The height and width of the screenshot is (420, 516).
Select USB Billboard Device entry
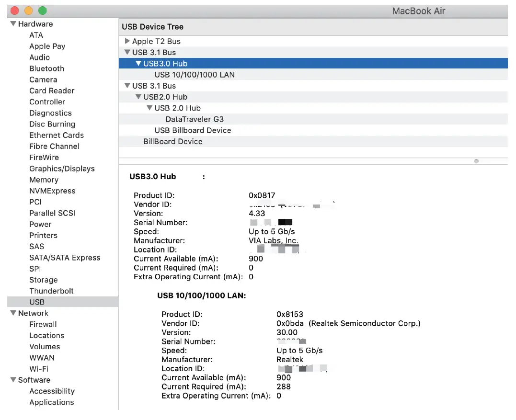[193, 130]
